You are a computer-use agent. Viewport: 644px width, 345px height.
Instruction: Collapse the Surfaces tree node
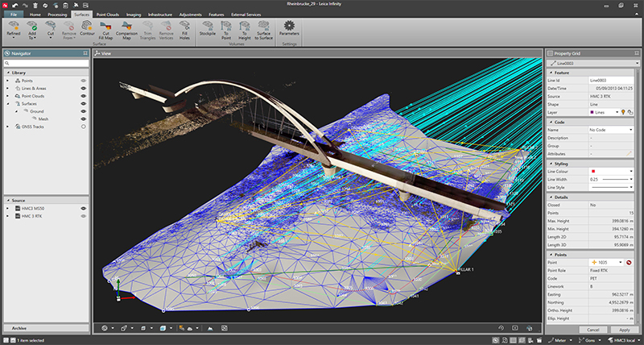(x=7, y=104)
